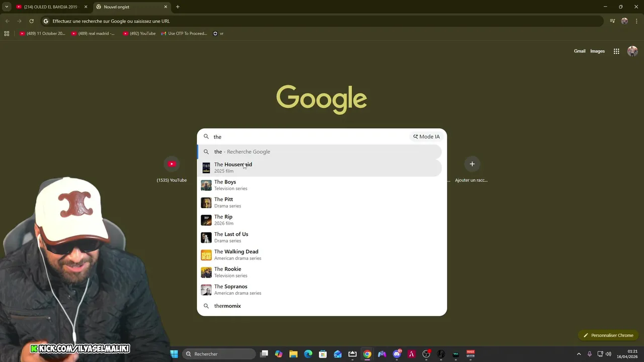644x362 pixels.
Task: Open File Explorer from the taskbar
Action: tap(293, 354)
